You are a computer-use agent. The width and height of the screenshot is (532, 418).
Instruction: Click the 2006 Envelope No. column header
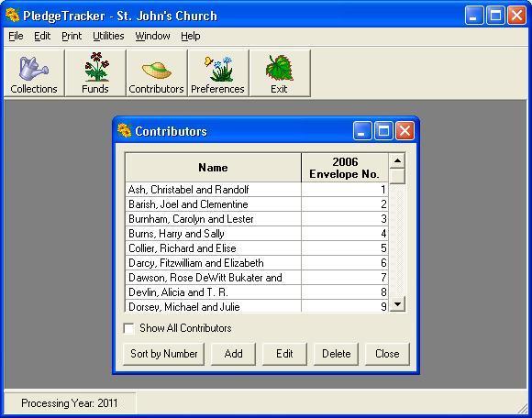pos(345,168)
